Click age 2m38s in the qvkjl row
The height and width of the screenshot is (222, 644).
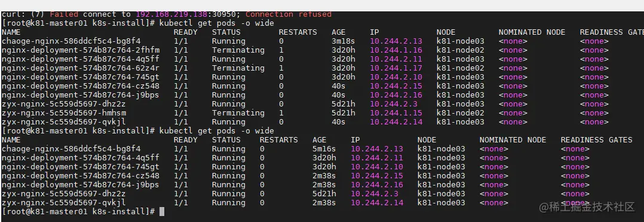(x=324, y=203)
